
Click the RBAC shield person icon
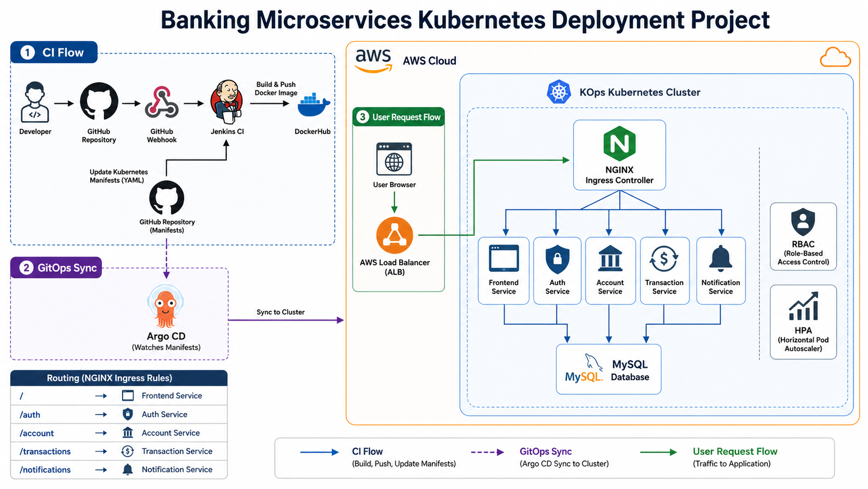tap(803, 222)
